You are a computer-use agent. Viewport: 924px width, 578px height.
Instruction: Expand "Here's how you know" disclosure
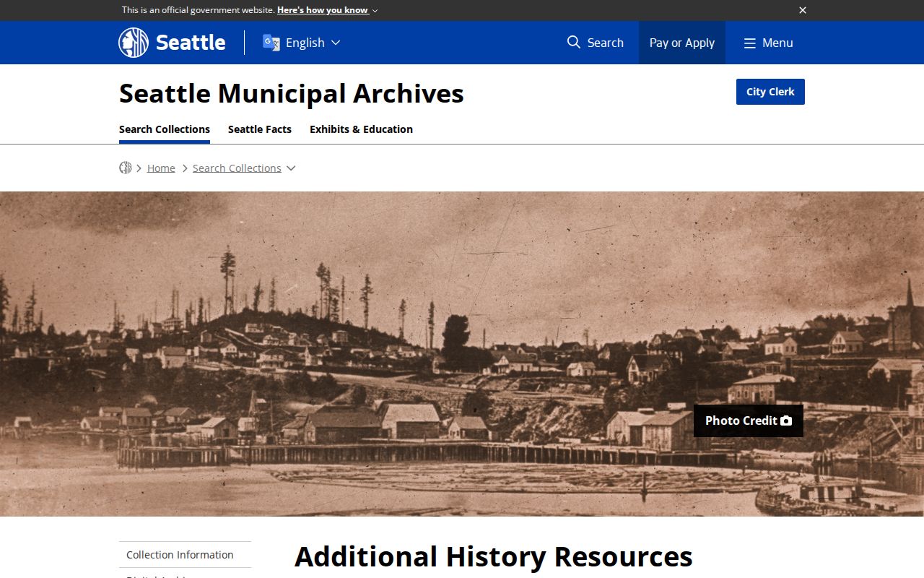pyautogui.click(x=328, y=10)
